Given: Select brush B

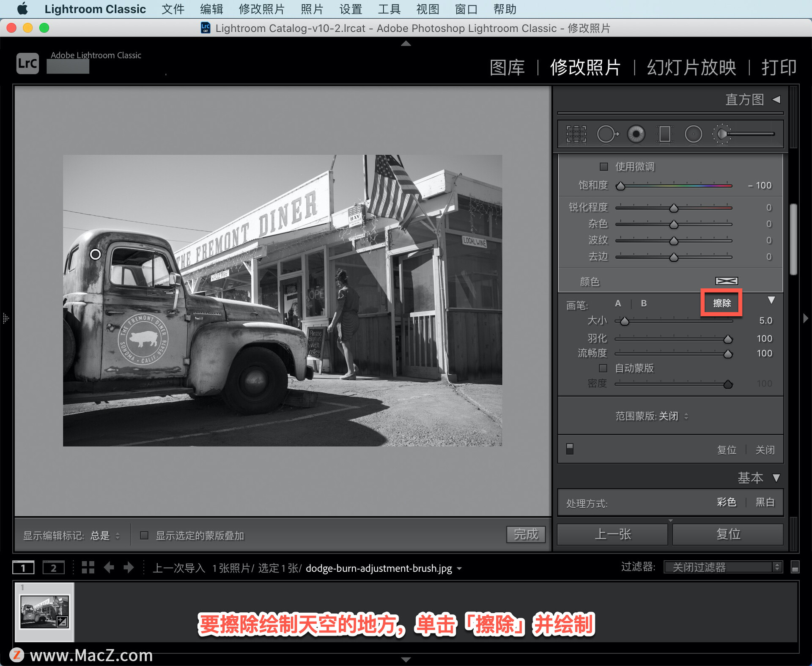Looking at the screenshot, I should [644, 303].
